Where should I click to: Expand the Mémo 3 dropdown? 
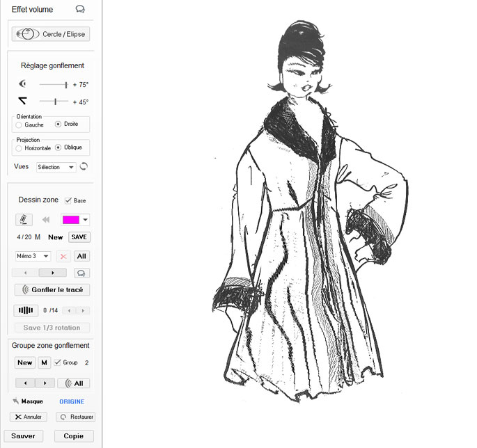coord(33,256)
